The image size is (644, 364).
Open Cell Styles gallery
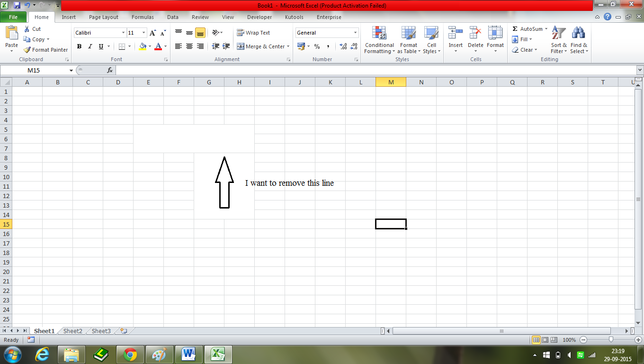pos(431,40)
